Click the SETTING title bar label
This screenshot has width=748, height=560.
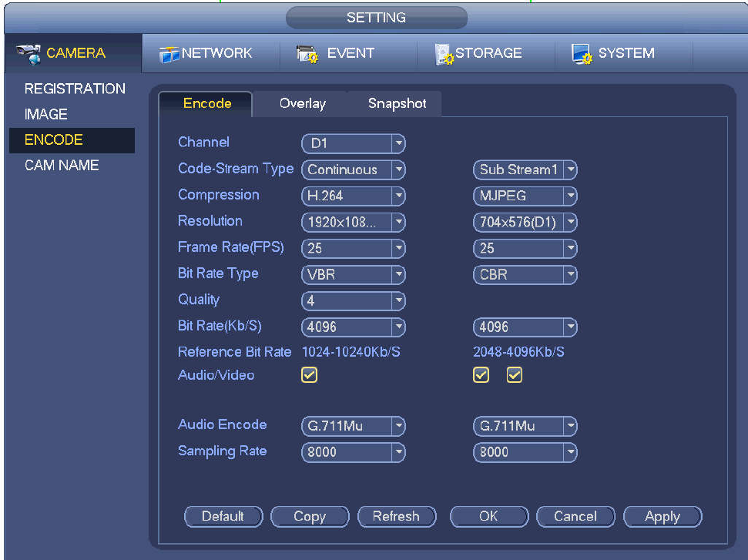click(x=376, y=18)
